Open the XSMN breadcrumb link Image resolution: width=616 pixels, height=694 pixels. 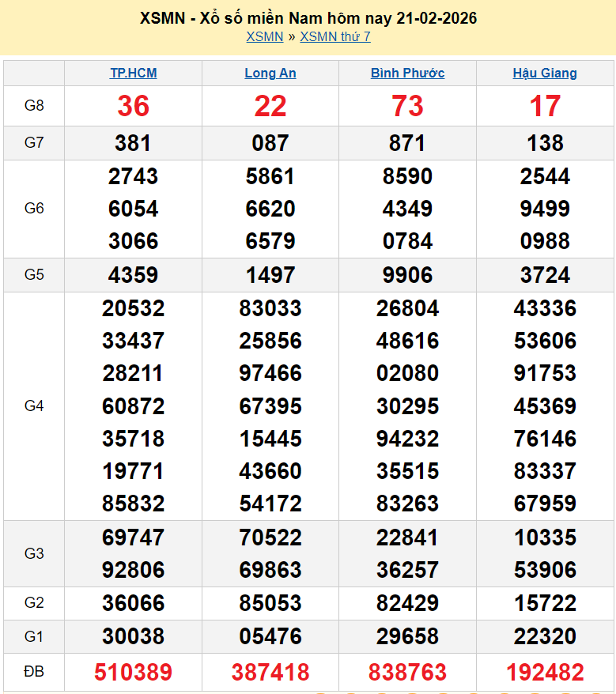pos(264,36)
